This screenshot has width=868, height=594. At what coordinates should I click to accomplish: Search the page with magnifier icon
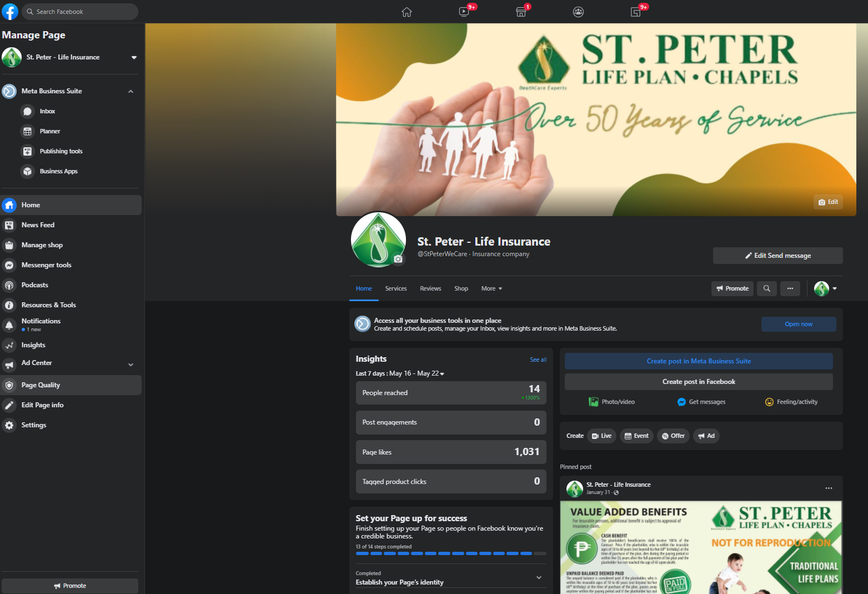[767, 288]
